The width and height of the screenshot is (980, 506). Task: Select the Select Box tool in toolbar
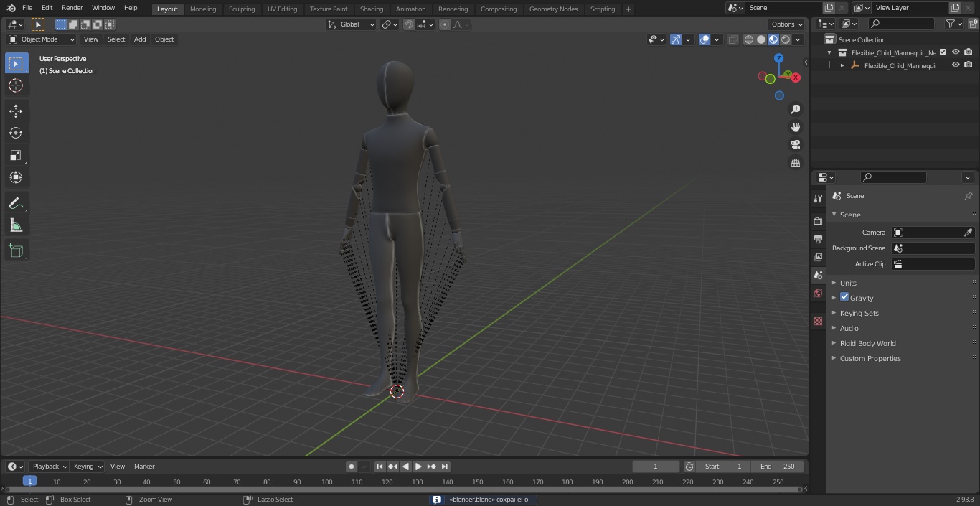point(16,63)
